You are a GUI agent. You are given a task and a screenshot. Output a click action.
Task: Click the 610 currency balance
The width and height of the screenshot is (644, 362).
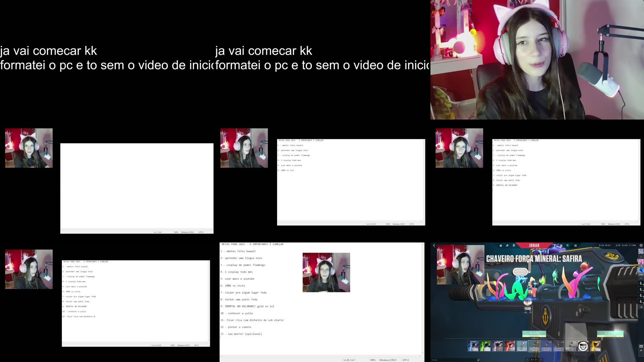point(624,245)
